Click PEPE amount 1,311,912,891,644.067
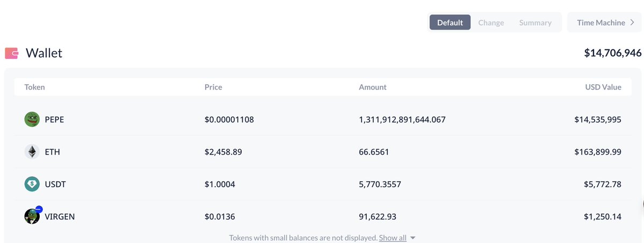 402,120
